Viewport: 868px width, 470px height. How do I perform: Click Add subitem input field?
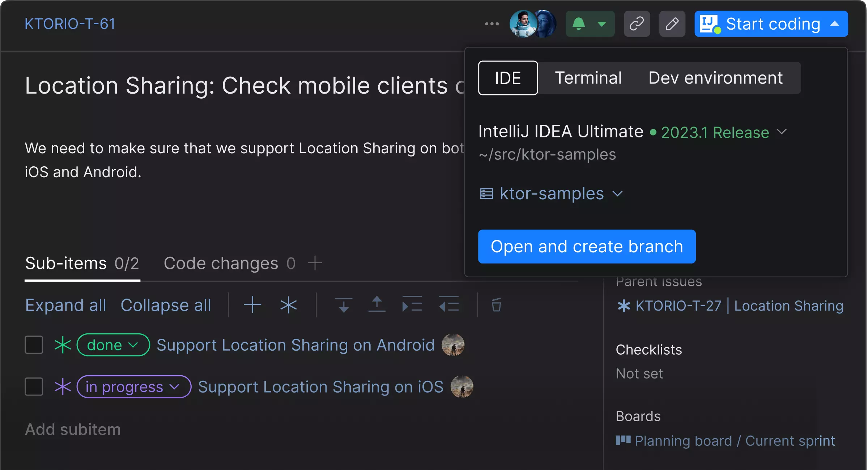tap(72, 428)
